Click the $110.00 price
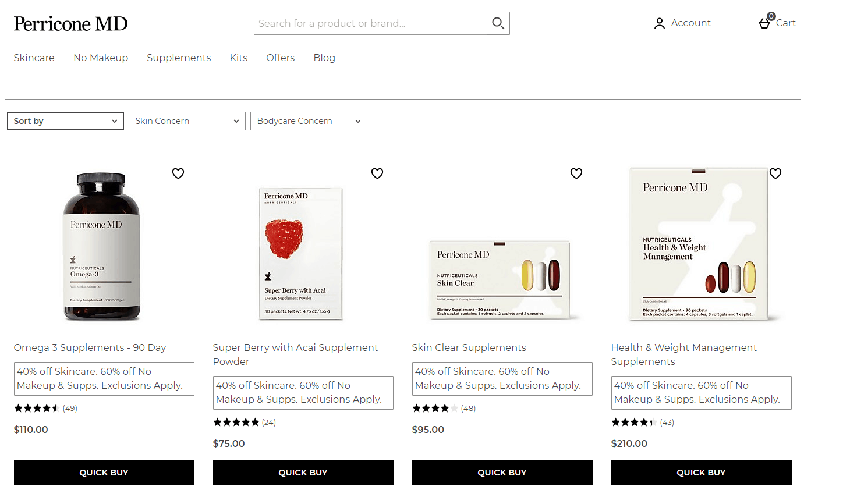 pyautogui.click(x=31, y=430)
